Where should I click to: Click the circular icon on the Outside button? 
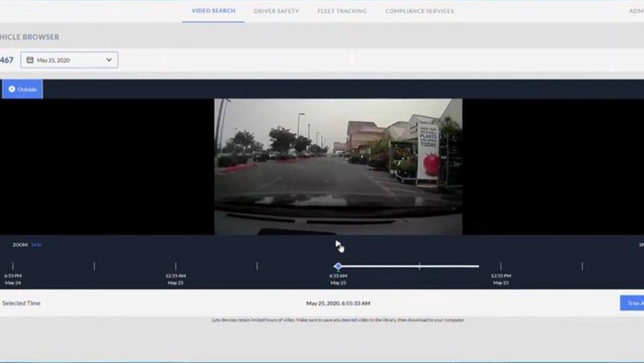(x=12, y=89)
